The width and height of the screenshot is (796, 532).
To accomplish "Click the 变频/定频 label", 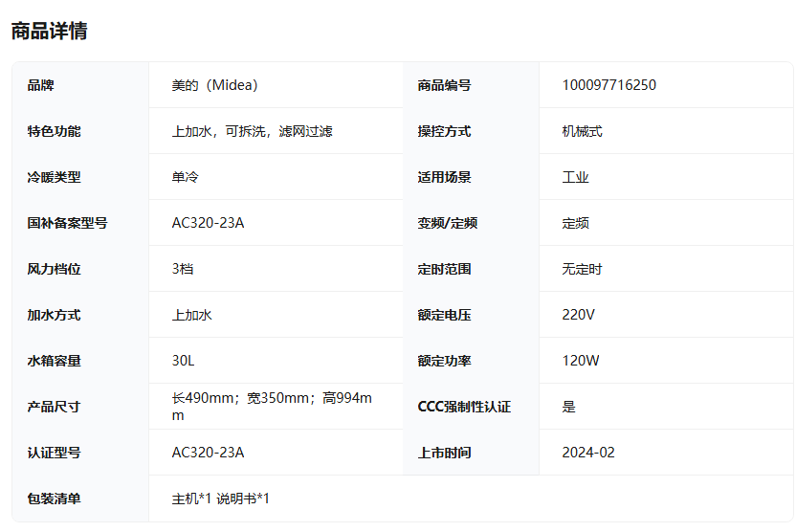I will [x=447, y=223].
